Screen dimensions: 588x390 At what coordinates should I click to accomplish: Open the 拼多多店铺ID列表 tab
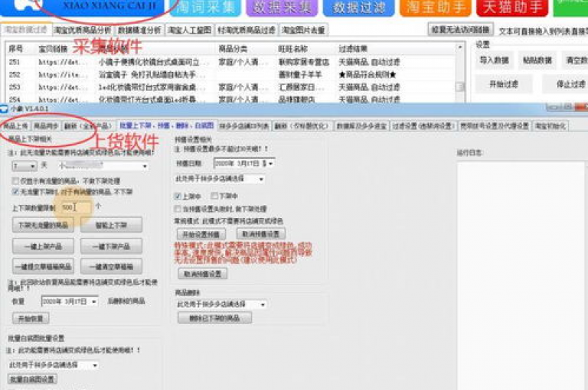(244, 126)
